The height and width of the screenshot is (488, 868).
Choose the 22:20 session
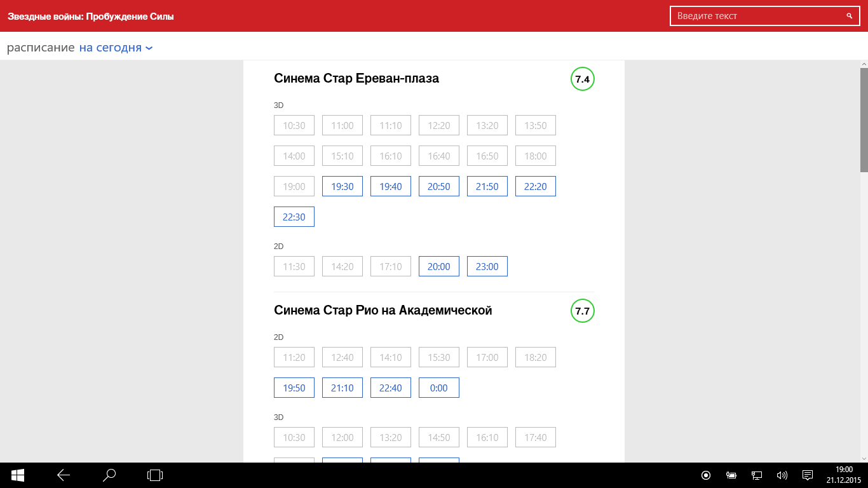point(536,186)
